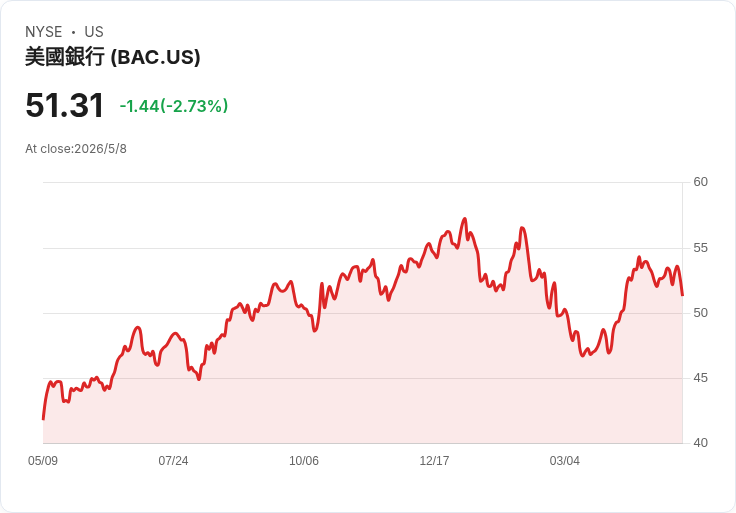Click the stock title 美國銀行 (BAC.US)

pyautogui.click(x=113, y=57)
